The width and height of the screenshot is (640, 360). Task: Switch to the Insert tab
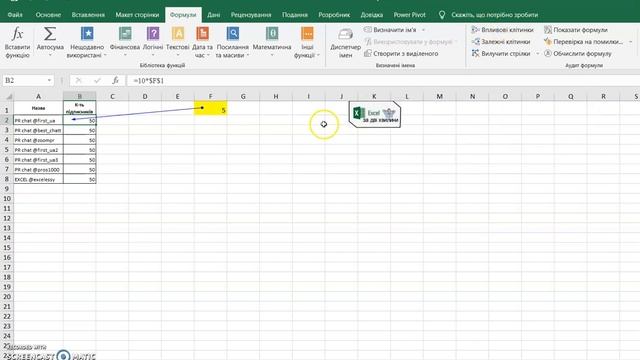coord(88,15)
